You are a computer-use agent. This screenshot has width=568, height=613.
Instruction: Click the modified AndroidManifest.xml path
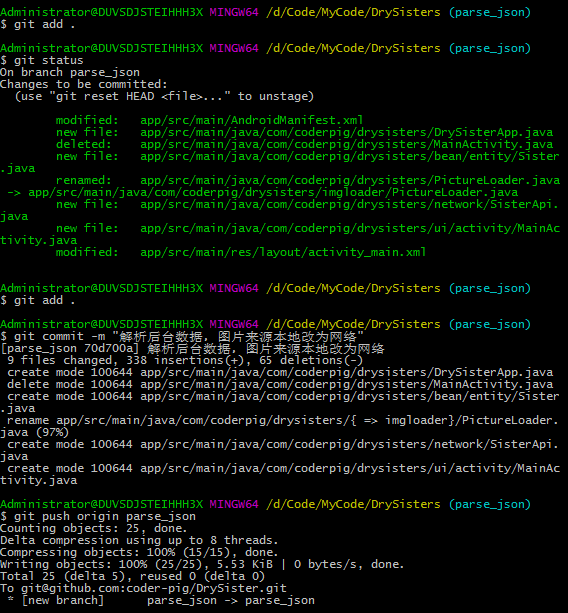[x=251, y=120]
